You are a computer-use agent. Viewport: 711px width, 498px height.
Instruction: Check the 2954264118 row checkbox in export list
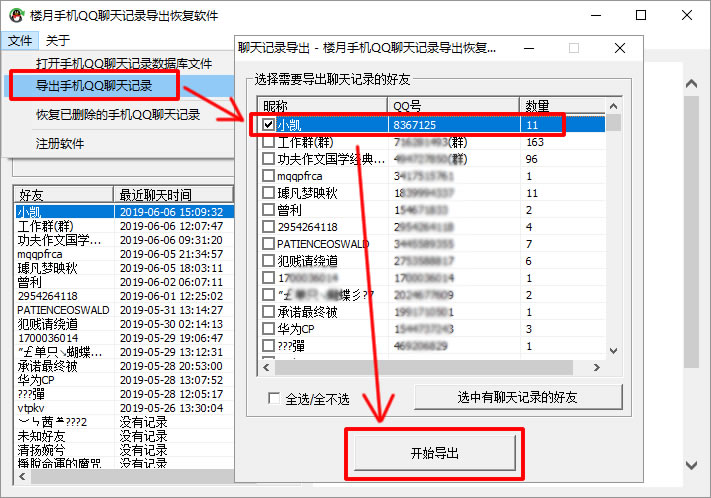pos(268,227)
